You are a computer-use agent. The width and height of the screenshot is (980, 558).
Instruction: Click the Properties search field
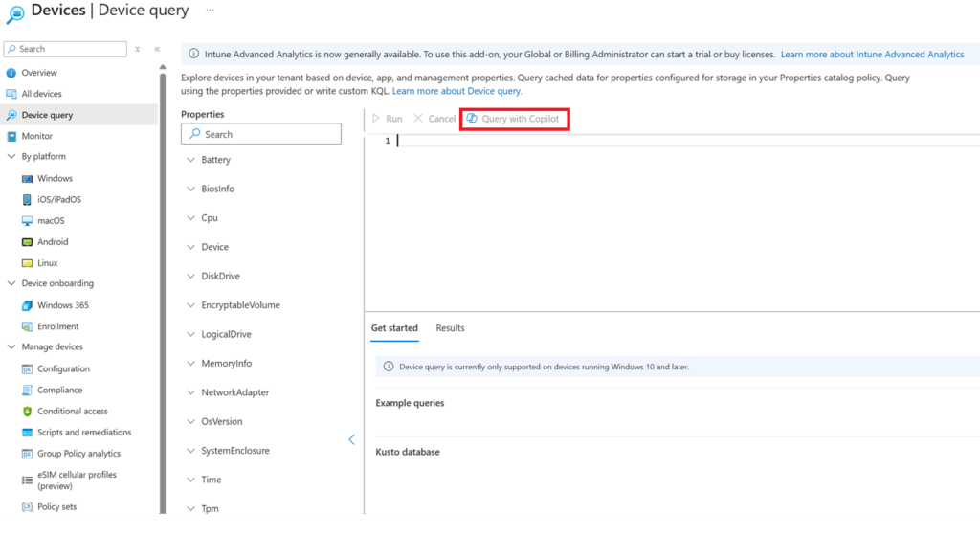click(261, 134)
